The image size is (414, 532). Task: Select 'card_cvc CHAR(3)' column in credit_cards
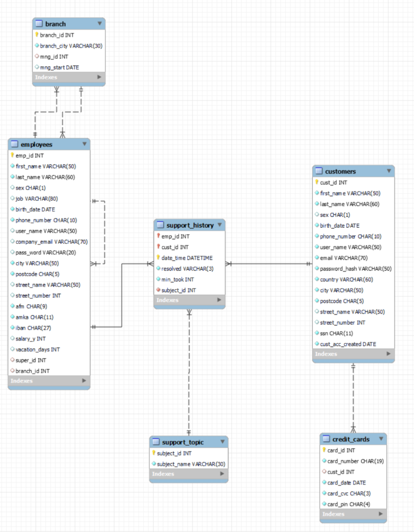[353, 493]
